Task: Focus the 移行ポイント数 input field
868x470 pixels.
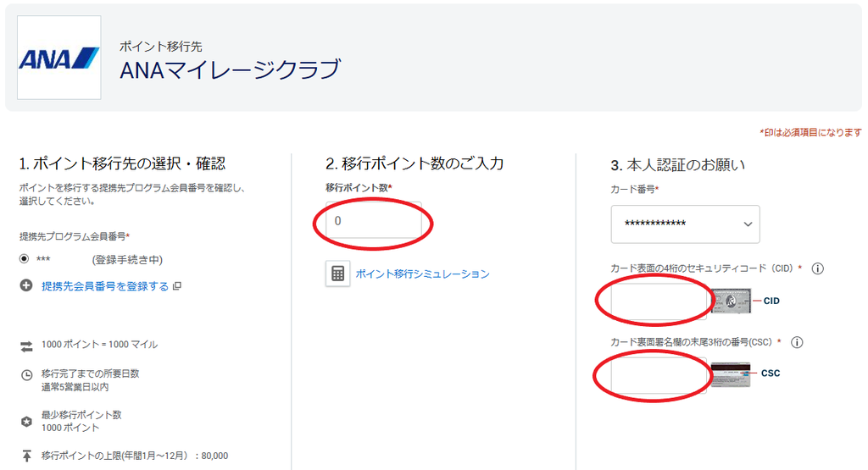Action: pyautogui.click(x=374, y=221)
